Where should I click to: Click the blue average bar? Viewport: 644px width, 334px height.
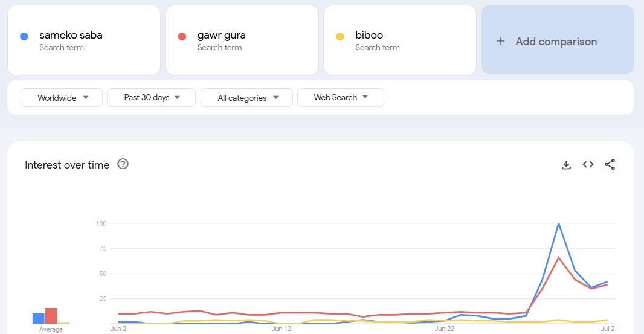[39, 318]
